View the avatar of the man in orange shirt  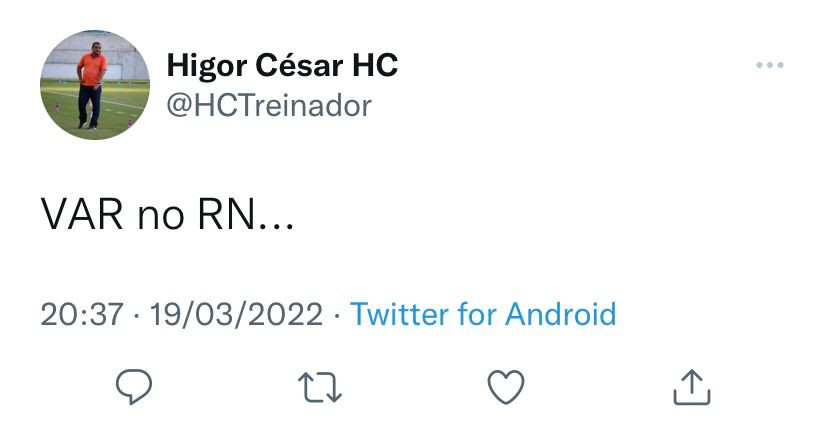95,85
